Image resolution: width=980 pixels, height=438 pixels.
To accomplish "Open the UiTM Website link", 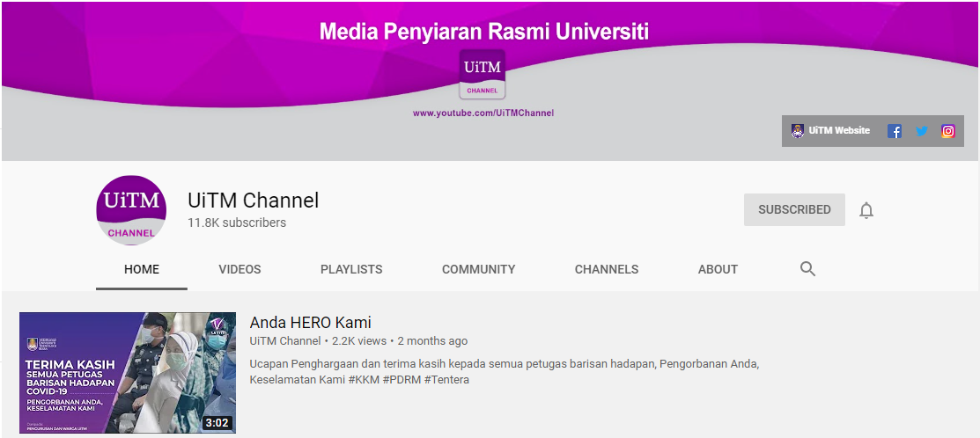I will 839,131.
